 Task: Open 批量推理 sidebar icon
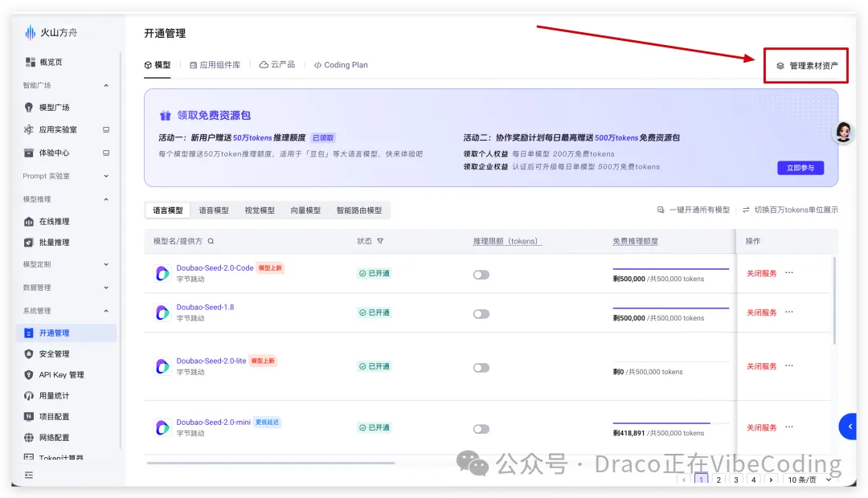point(29,243)
